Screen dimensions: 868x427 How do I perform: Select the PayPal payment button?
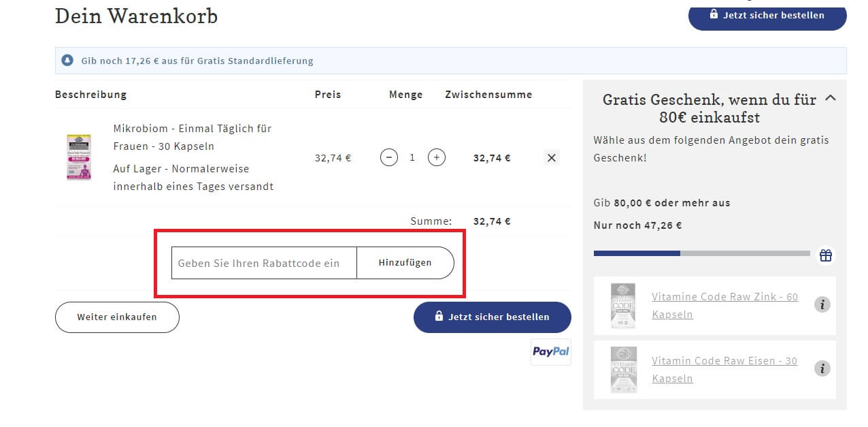click(551, 352)
